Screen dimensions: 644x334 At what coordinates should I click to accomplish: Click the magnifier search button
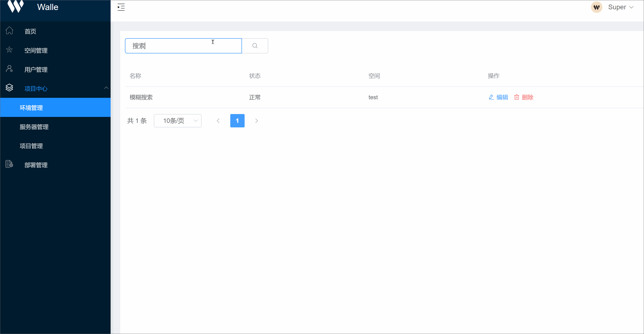[255, 46]
